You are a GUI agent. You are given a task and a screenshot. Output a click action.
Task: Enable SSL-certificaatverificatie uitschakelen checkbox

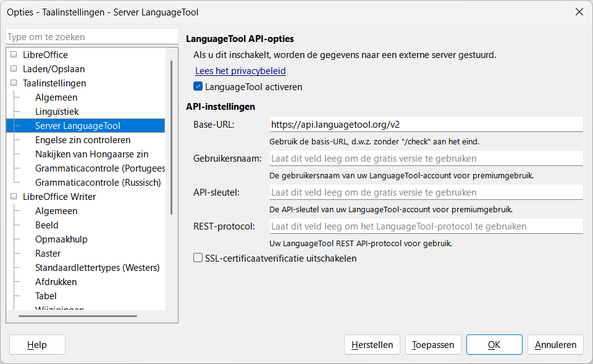click(x=198, y=259)
